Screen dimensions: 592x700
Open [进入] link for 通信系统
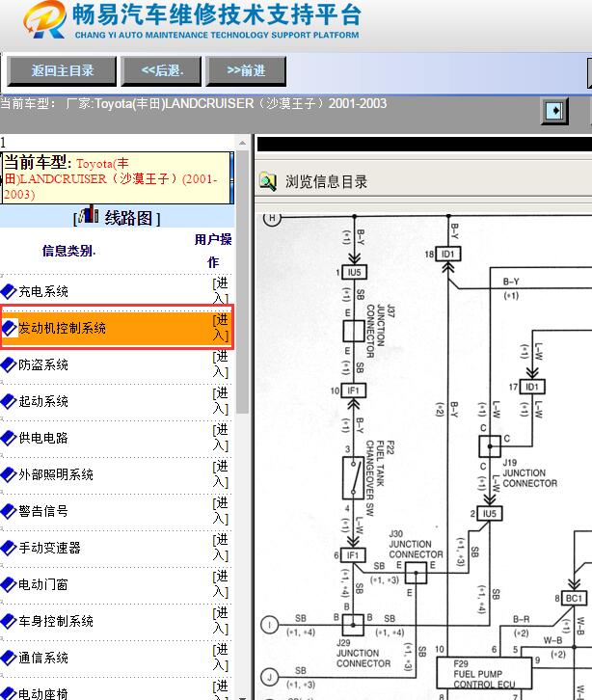click(x=221, y=657)
